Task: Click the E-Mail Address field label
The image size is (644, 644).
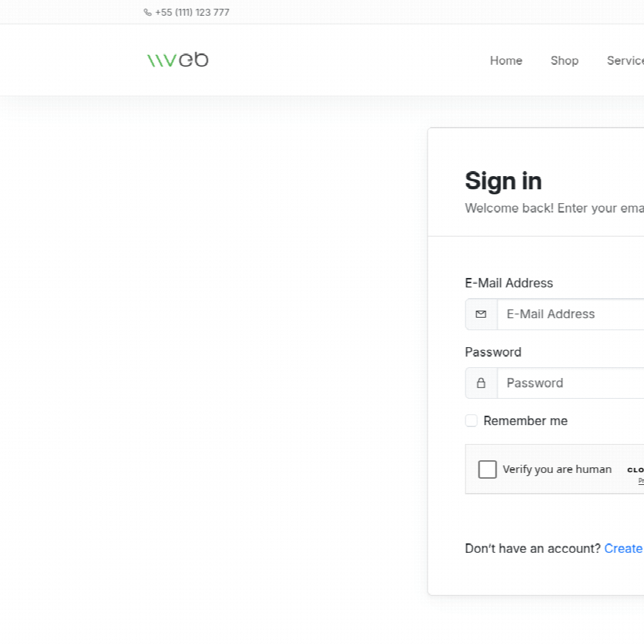Action: 509,283
